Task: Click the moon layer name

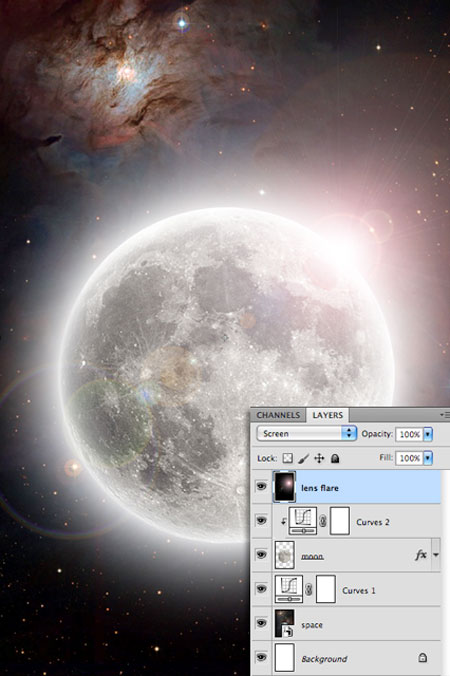Action: (x=312, y=557)
